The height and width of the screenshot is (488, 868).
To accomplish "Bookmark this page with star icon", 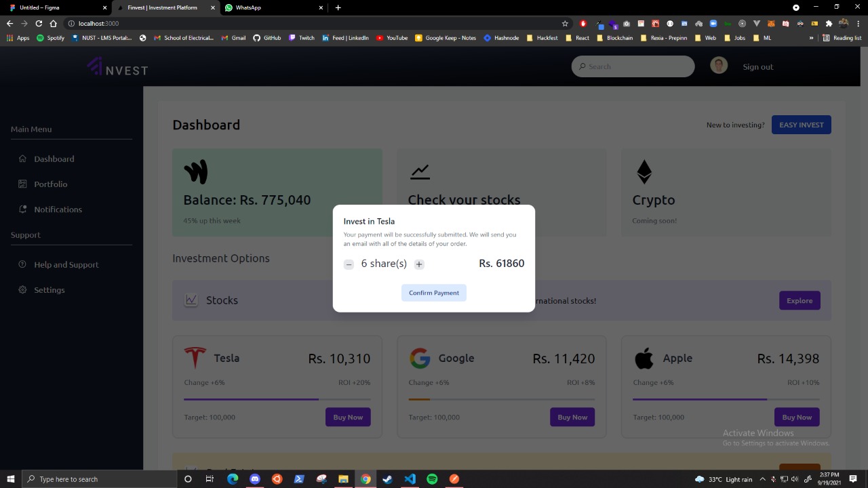I will pyautogui.click(x=565, y=23).
